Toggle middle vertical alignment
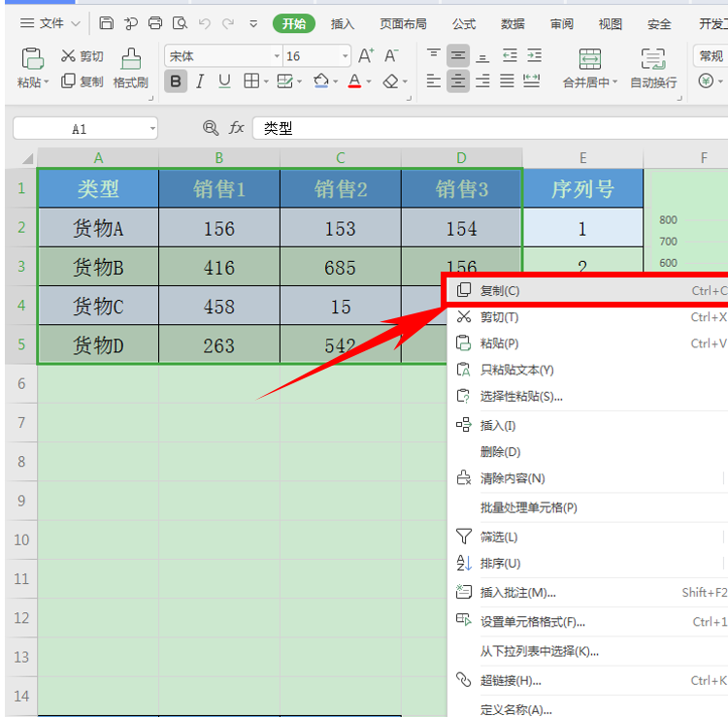 [x=458, y=55]
